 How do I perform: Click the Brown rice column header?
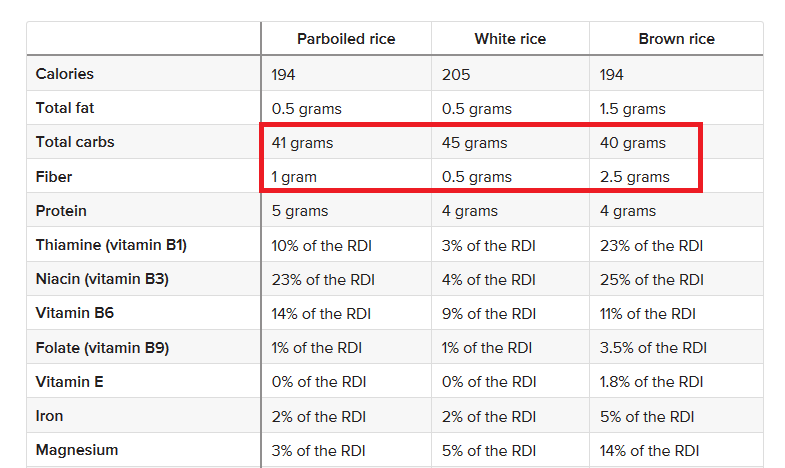tap(676, 39)
